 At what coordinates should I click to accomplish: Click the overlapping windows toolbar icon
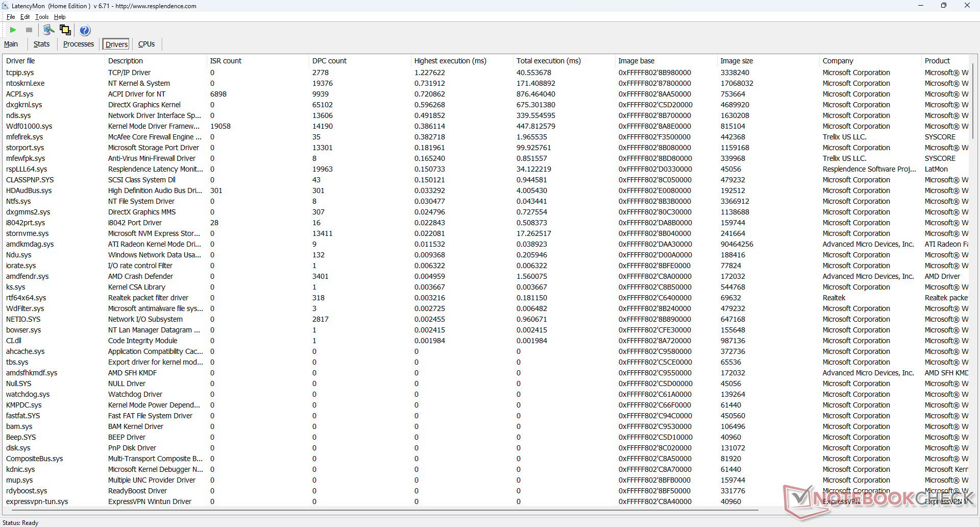tap(65, 30)
